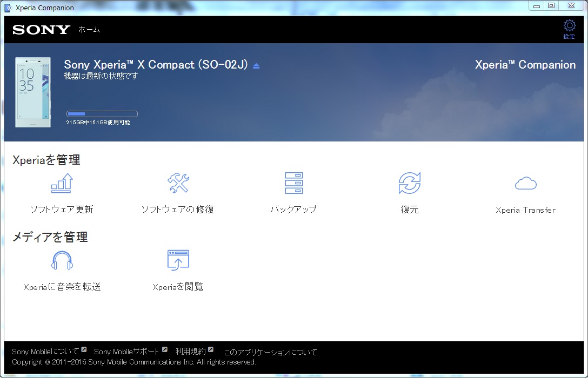Open the Xperiaを閲覧 browse icon
This screenshot has height=378, width=588.
178,260
